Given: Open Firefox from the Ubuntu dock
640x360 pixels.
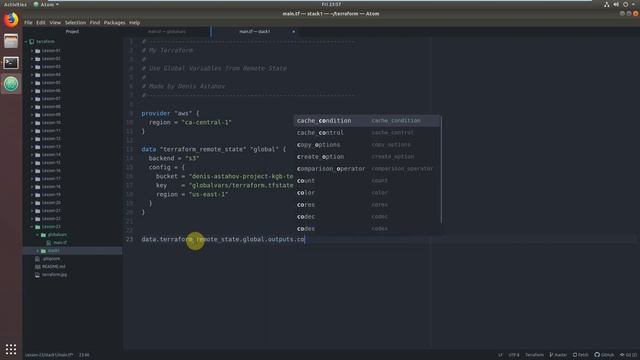Looking at the screenshot, I should (11, 20).
